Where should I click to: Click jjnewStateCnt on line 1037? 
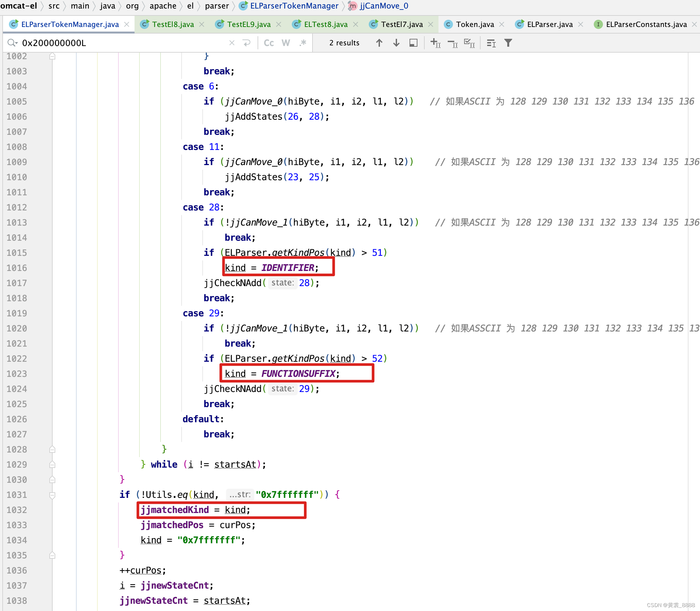[x=175, y=585]
